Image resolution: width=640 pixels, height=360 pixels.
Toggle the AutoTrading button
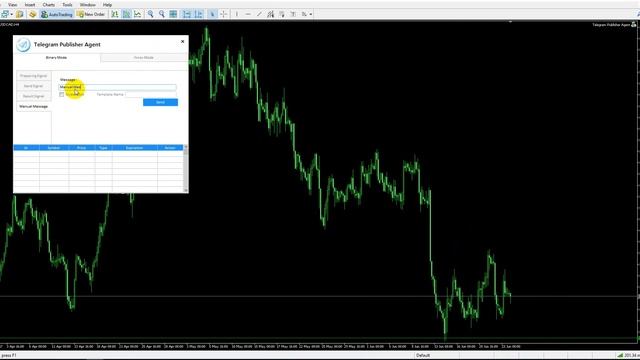[57, 14]
